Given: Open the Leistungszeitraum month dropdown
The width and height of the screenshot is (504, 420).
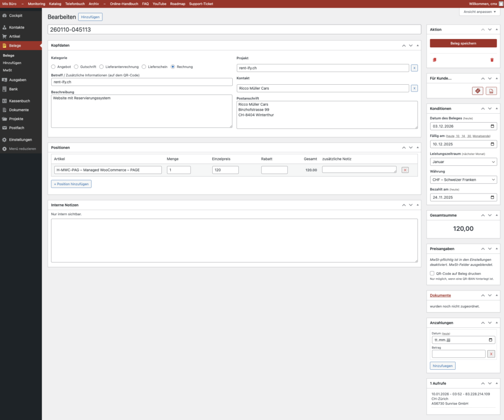Looking at the screenshot, I should [463, 162].
